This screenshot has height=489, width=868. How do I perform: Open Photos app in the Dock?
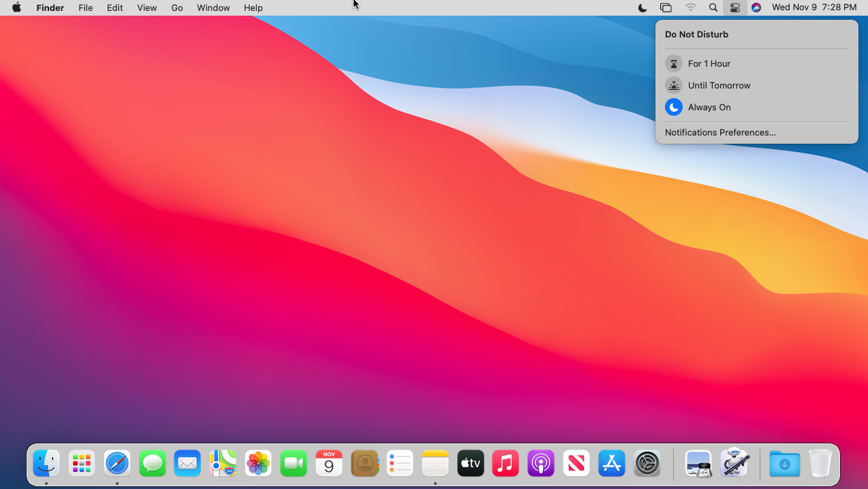click(x=258, y=464)
